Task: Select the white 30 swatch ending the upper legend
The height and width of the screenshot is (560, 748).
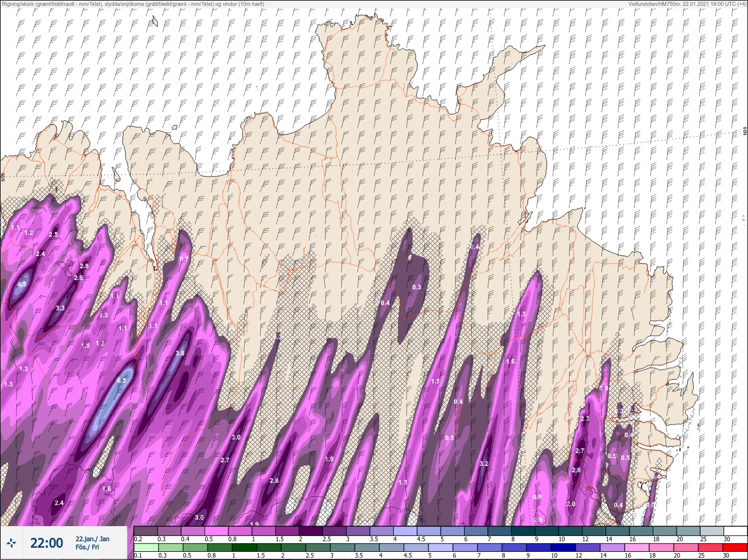Action: tap(735, 531)
